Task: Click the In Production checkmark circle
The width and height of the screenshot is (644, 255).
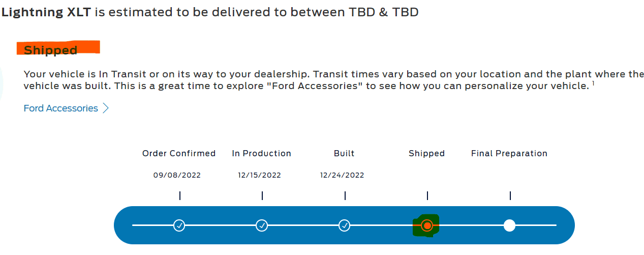Action: 262,225
